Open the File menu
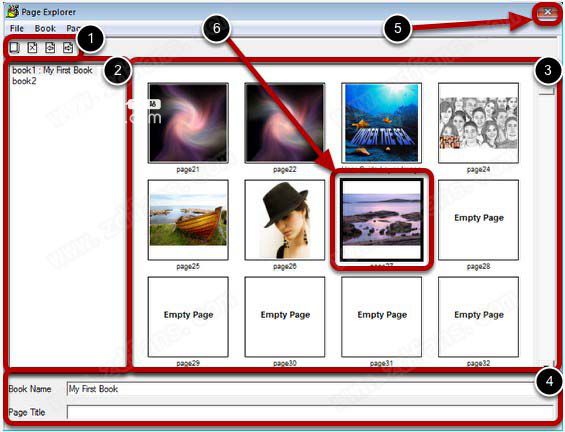565x432 pixels. 17,28
